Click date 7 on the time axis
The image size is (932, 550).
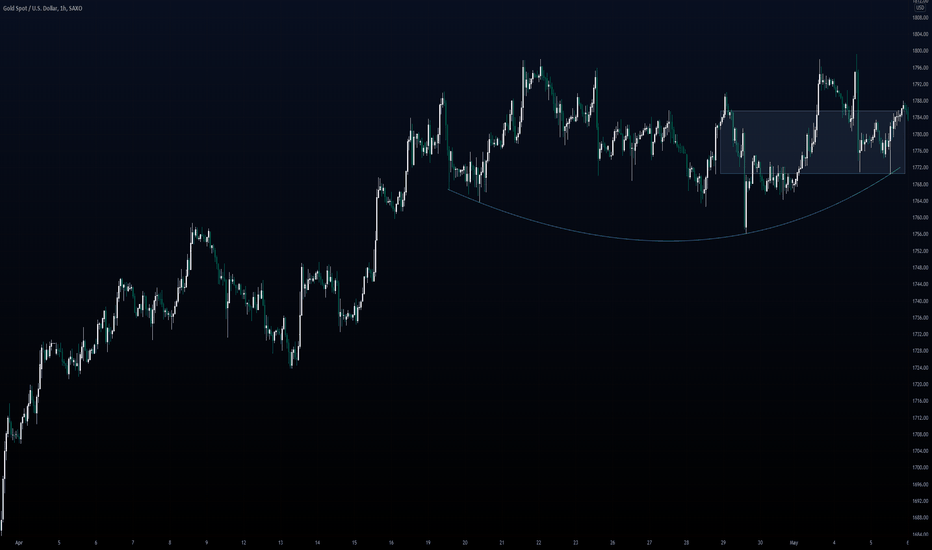click(133, 542)
